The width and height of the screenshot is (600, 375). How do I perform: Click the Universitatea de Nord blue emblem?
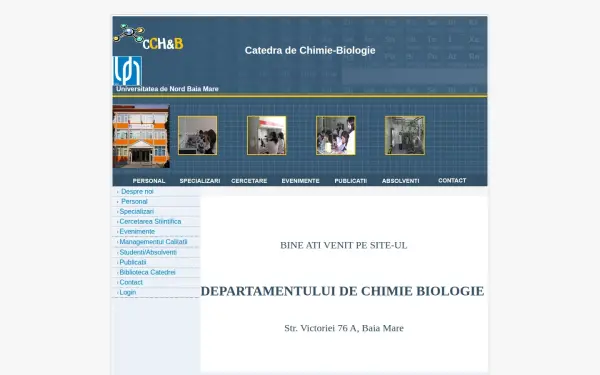click(x=127, y=71)
